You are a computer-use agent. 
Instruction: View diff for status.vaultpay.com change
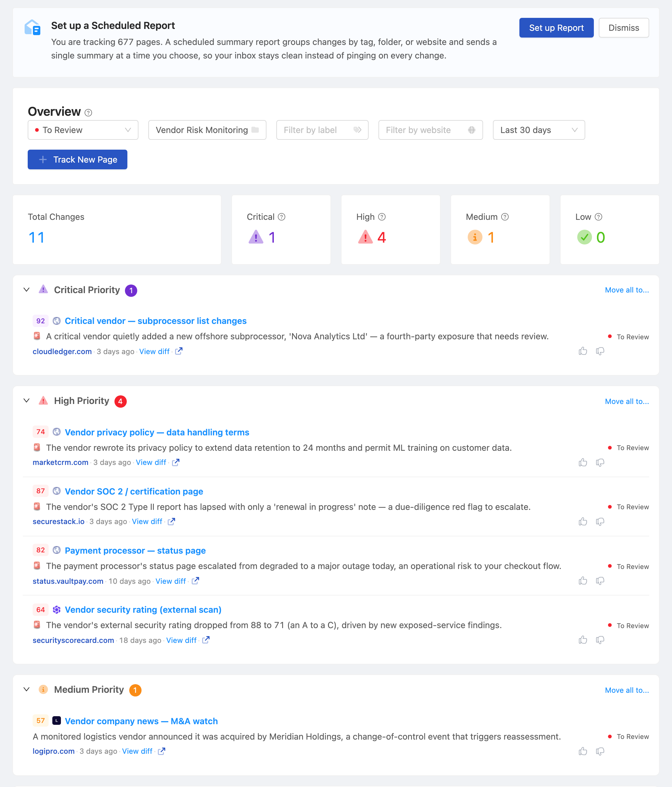pos(170,581)
